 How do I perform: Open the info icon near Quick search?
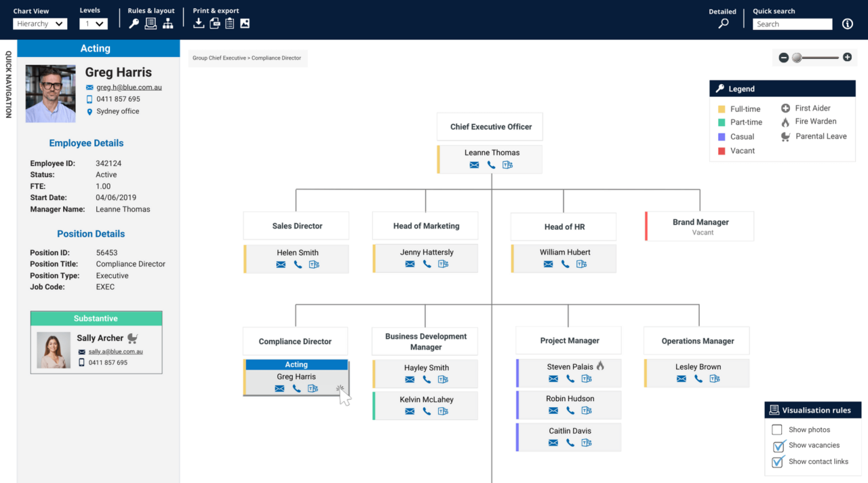(x=847, y=23)
